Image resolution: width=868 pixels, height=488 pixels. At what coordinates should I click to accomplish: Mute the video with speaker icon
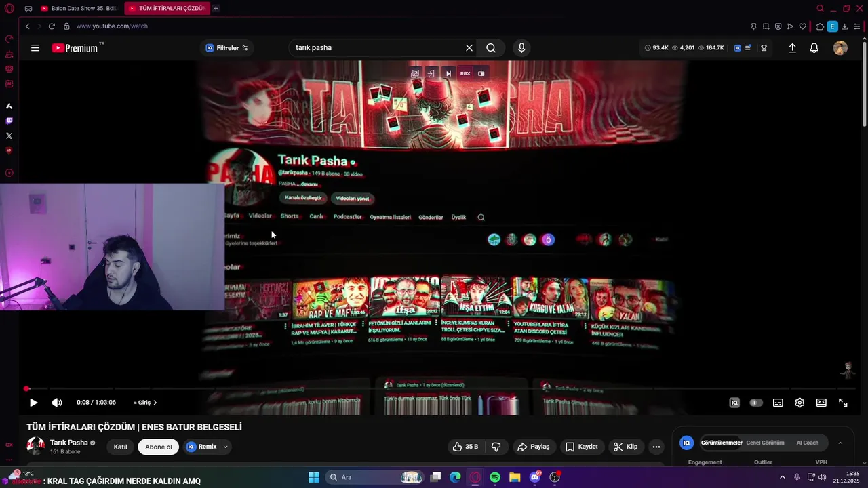pos(57,403)
